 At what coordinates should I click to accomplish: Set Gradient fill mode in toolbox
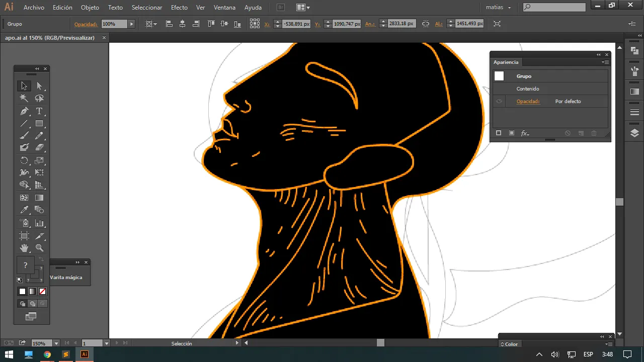tap(32, 292)
